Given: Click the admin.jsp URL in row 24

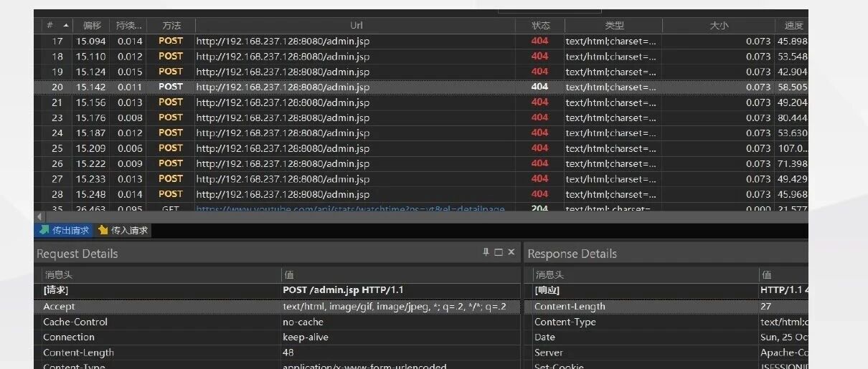Looking at the screenshot, I should tap(283, 133).
